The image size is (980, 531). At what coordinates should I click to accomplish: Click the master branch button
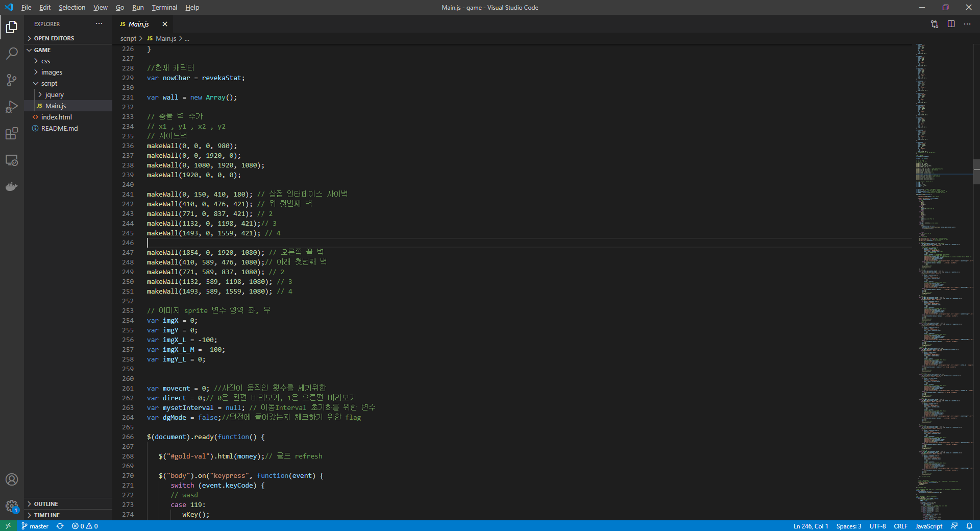(35, 526)
